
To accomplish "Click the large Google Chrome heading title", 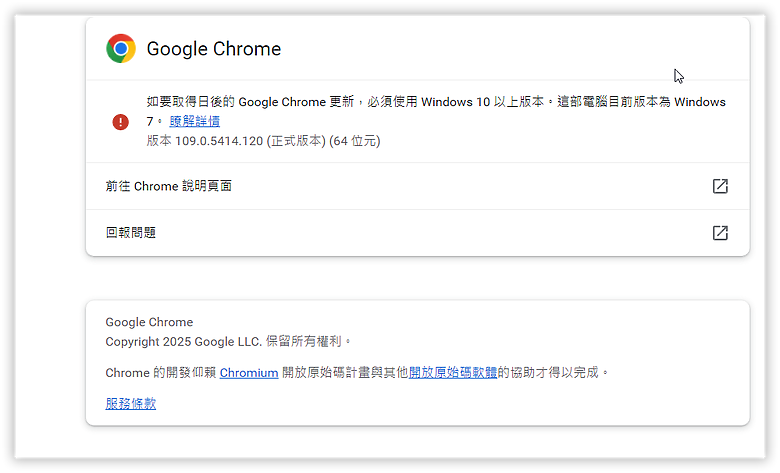I will pos(214,49).
